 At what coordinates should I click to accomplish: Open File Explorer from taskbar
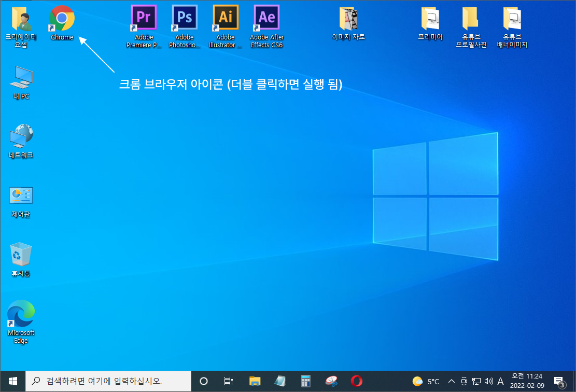255,381
